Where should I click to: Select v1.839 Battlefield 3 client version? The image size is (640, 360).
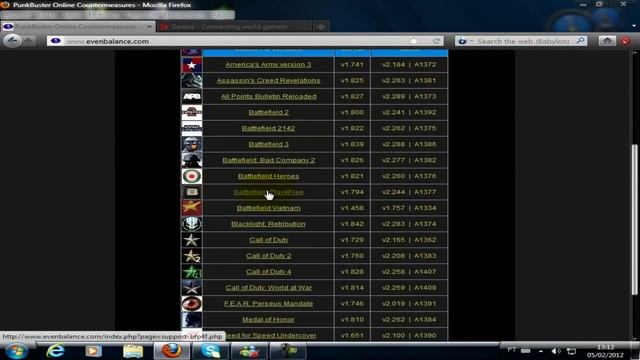[352, 144]
